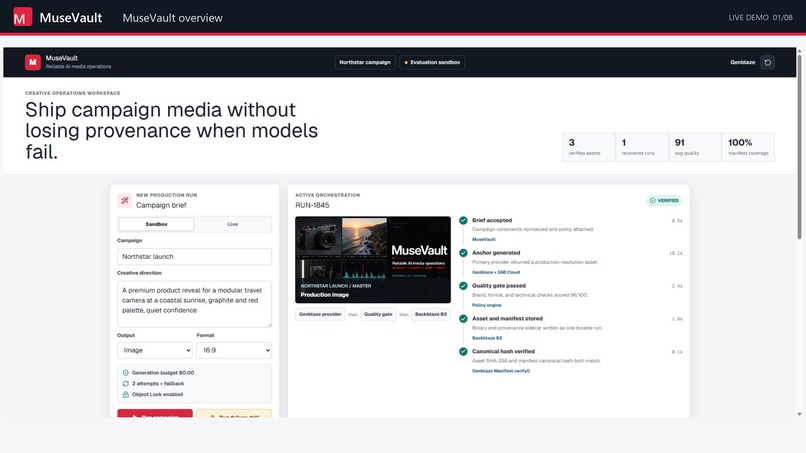Screen dimensions: 806x453
Task: Click the Brief accepted checkmark icon
Action: [x=463, y=220]
